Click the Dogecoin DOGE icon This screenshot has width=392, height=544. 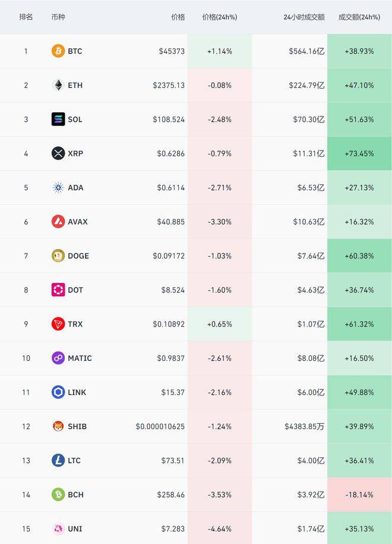click(58, 256)
